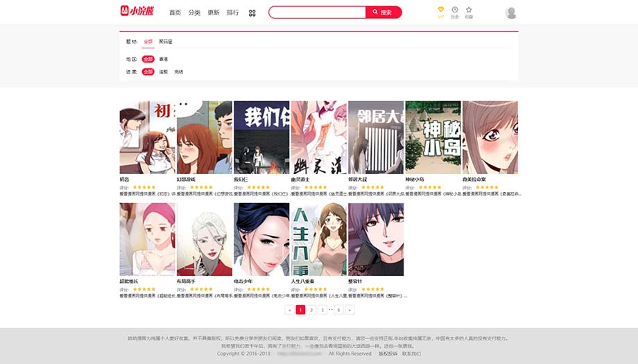This screenshot has width=638, height=364.
Task: Open the 联系我们 footer link
Action: click(411, 354)
